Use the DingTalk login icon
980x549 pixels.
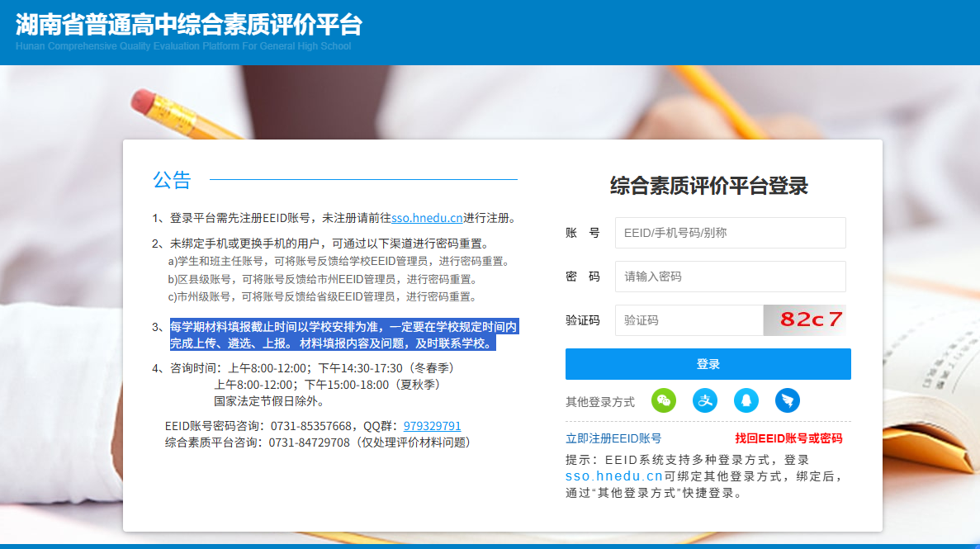click(x=788, y=401)
